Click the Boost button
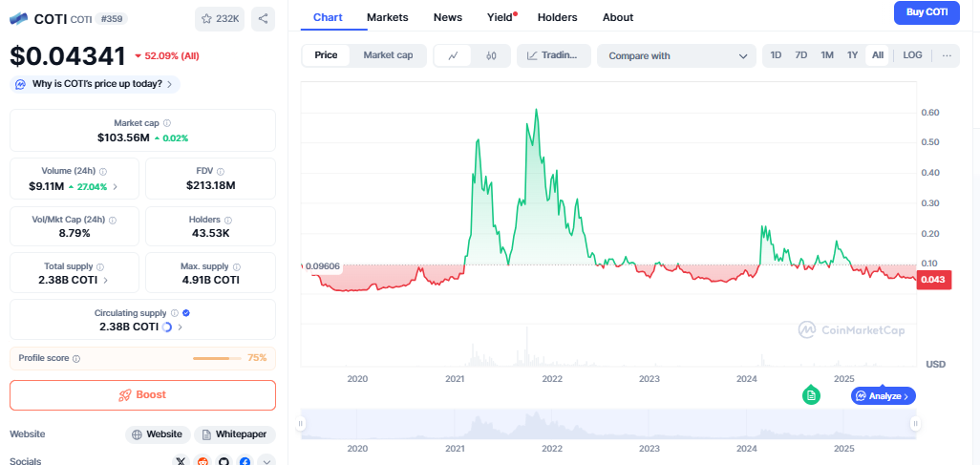980x465 pixels. point(142,395)
